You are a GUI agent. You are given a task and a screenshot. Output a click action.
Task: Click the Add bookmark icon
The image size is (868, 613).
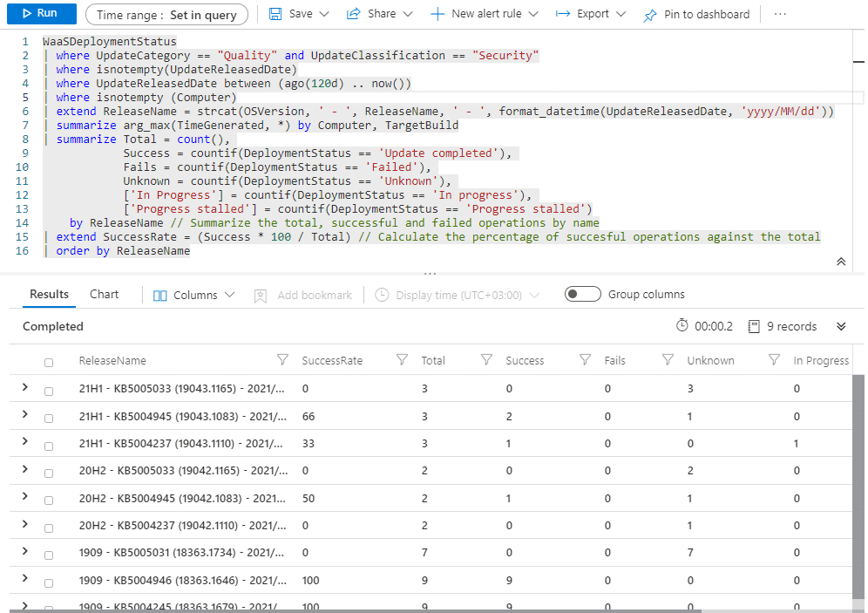(261, 296)
